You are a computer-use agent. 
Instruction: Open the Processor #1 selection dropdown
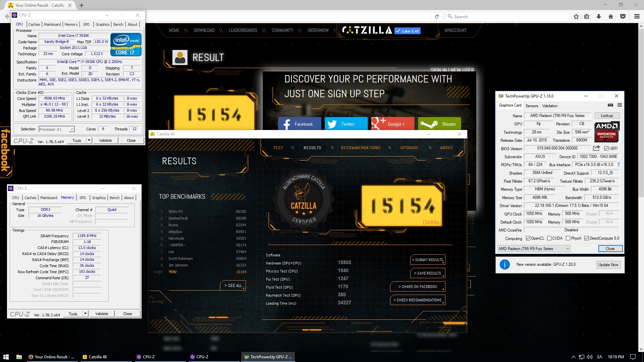pos(56,129)
